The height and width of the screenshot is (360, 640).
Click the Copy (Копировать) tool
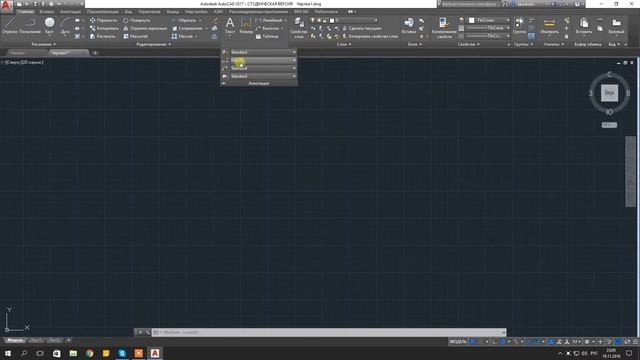(104, 29)
